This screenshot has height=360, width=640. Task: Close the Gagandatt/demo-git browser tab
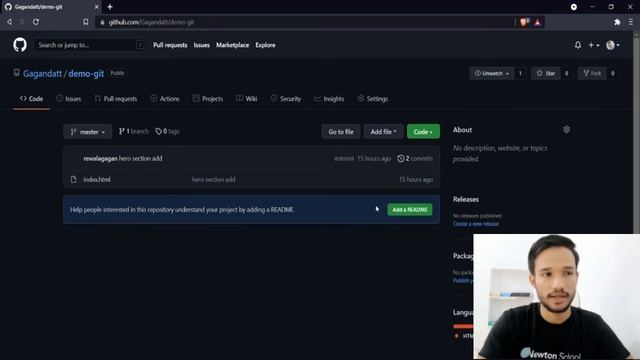[x=96, y=7]
